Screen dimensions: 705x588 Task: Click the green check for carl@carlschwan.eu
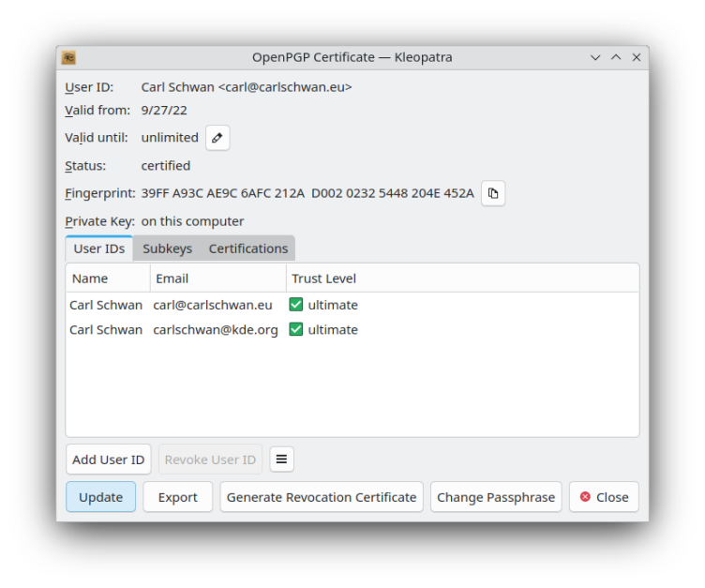296,305
